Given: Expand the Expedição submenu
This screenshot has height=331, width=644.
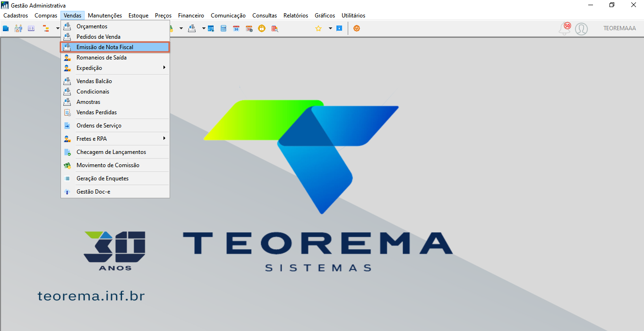Looking at the screenshot, I should 115,68.
